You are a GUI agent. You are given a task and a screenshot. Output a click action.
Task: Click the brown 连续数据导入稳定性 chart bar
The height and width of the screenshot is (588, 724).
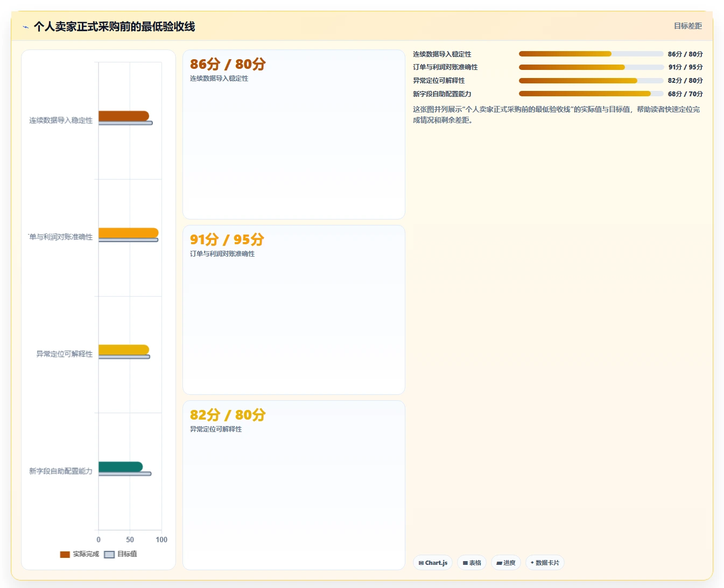click(124, 116)
